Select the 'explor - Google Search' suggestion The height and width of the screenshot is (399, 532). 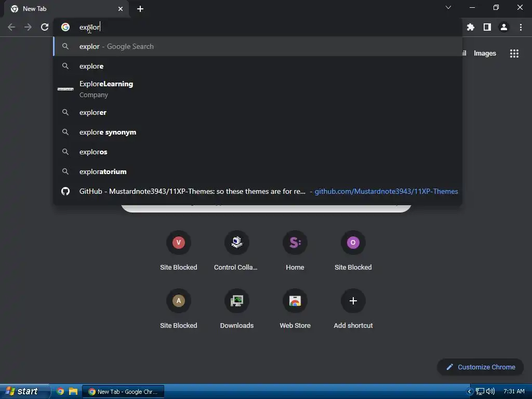click(258, 46)
